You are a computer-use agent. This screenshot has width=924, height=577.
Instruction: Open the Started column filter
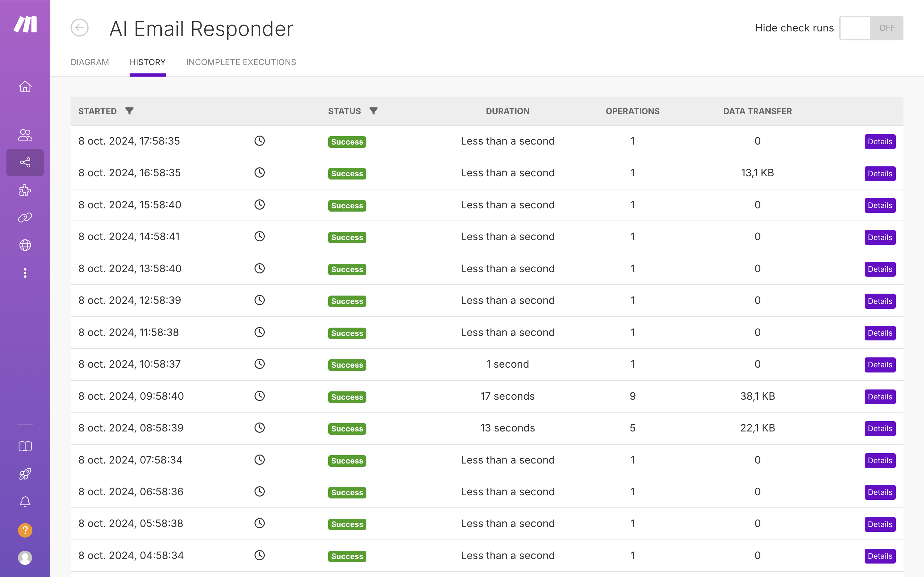[x=129, y=111]
